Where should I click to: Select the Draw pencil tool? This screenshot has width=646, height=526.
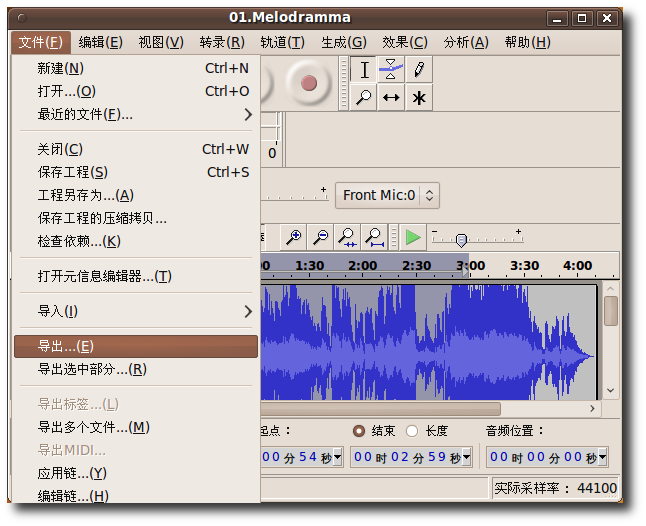click(419, 69)
